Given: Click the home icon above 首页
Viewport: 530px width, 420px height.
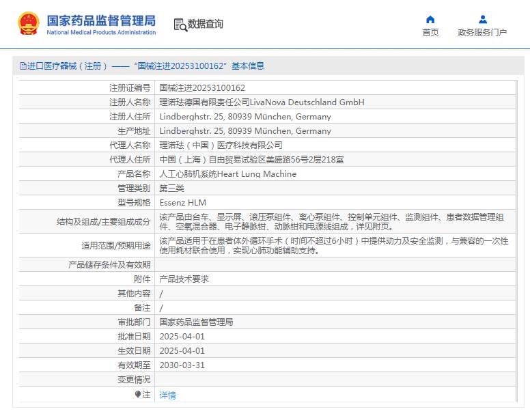Looking at the screenshot, I should point(430,19).
